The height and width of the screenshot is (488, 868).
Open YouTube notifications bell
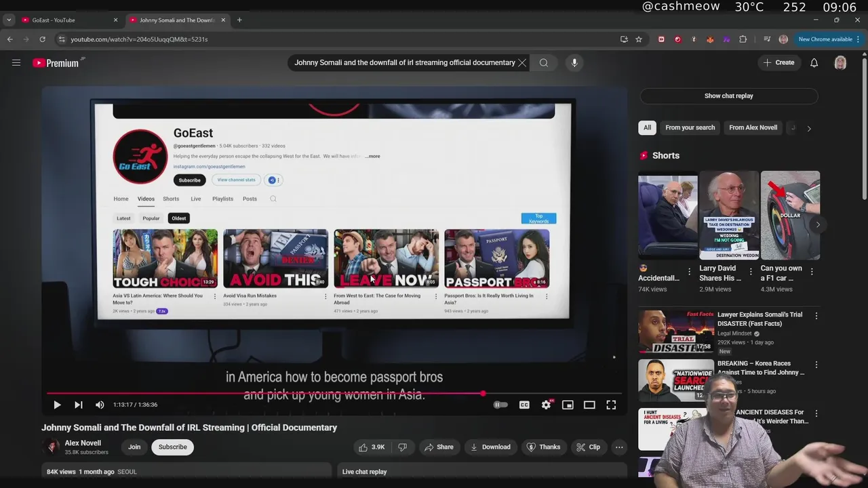point(814,62)
